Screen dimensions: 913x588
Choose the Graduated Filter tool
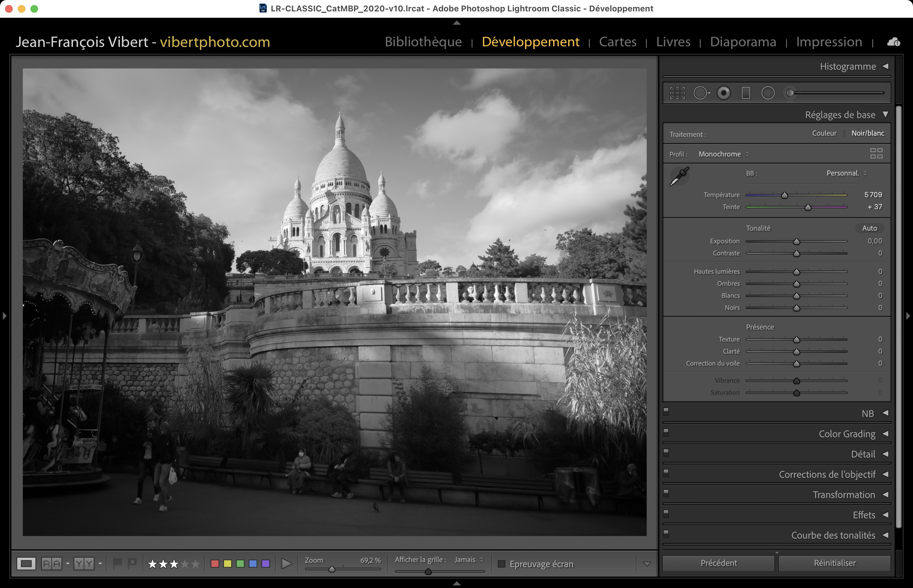pos(746,93)
